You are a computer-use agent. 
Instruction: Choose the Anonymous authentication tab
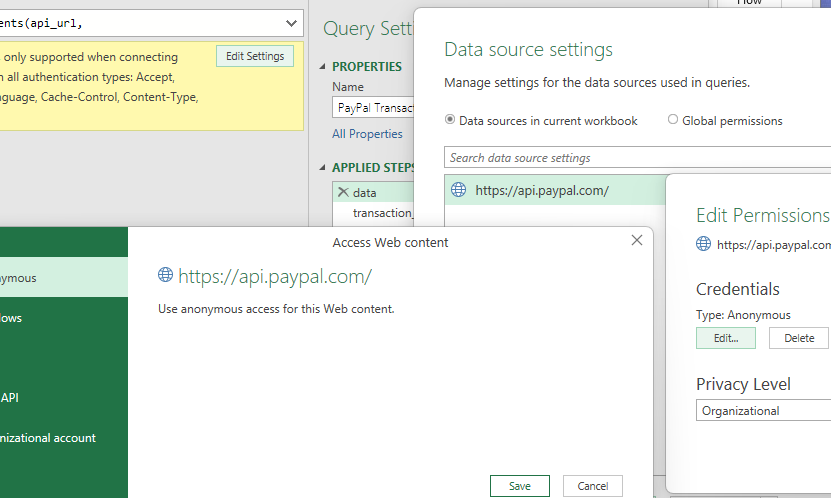(64, 277)
